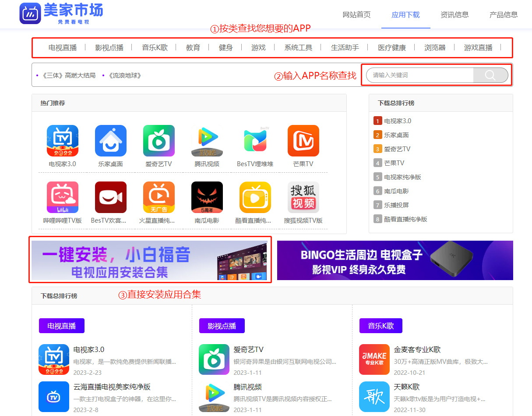
Task: Open 芒果TV app icon
Action: click(303, 141)
